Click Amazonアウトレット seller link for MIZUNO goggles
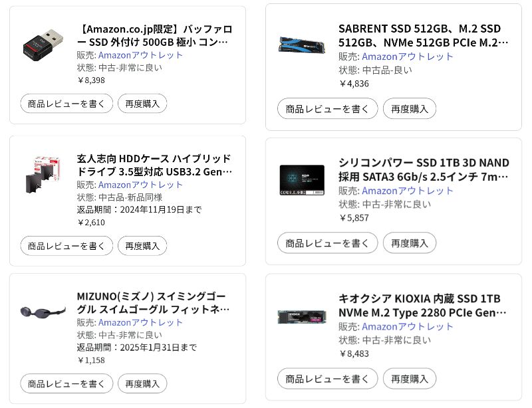The width and height of the screenshot is (532, 408). [140, 322]
